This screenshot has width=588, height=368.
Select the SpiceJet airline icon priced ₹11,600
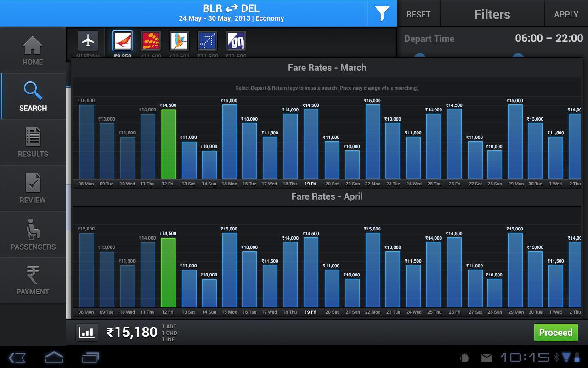pyautogui.click(x=151, y=41)
